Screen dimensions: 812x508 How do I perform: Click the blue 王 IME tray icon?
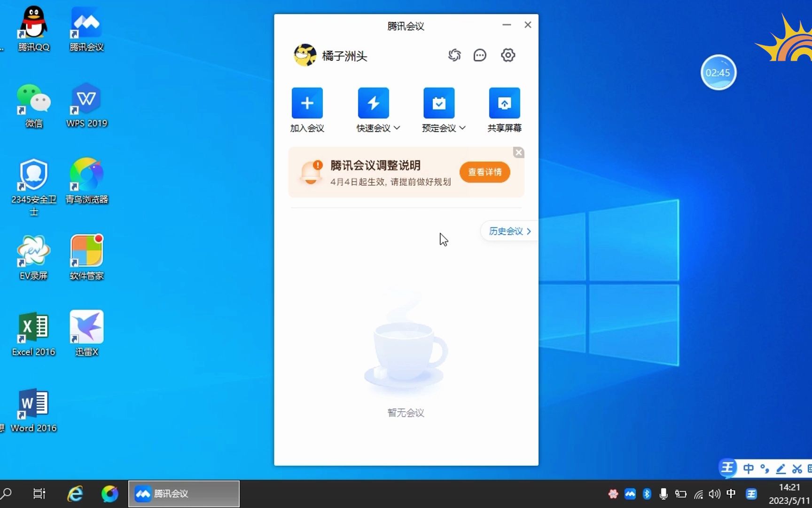[751, 493]
